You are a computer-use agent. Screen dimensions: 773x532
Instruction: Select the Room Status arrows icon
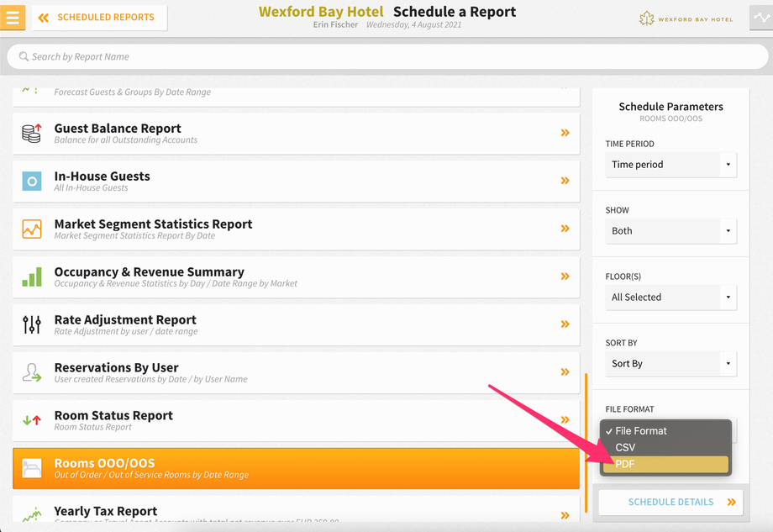(x=32, y=420)
